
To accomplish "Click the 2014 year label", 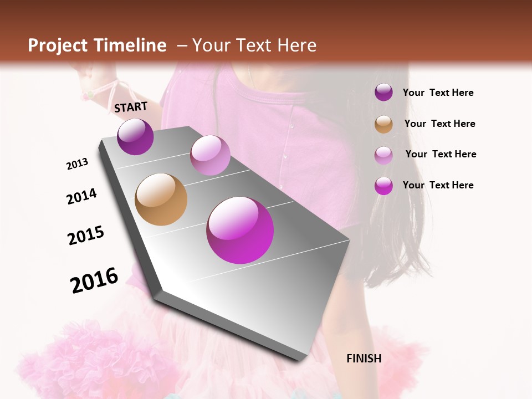I will click(x=82, y=195).
